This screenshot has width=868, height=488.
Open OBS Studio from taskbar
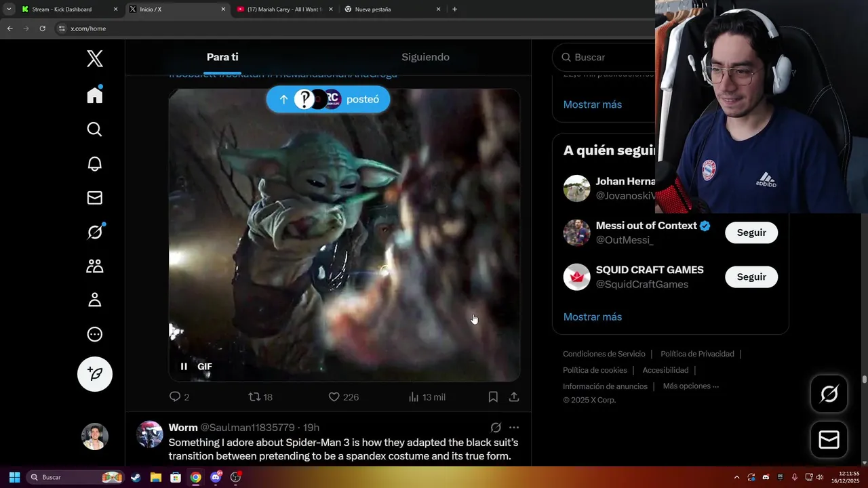235,477
